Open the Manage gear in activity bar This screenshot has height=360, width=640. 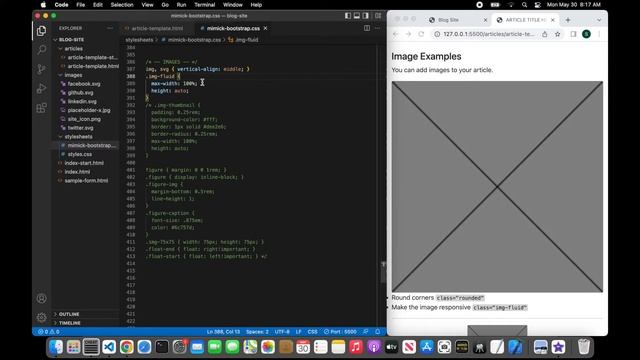coord(41,317)
